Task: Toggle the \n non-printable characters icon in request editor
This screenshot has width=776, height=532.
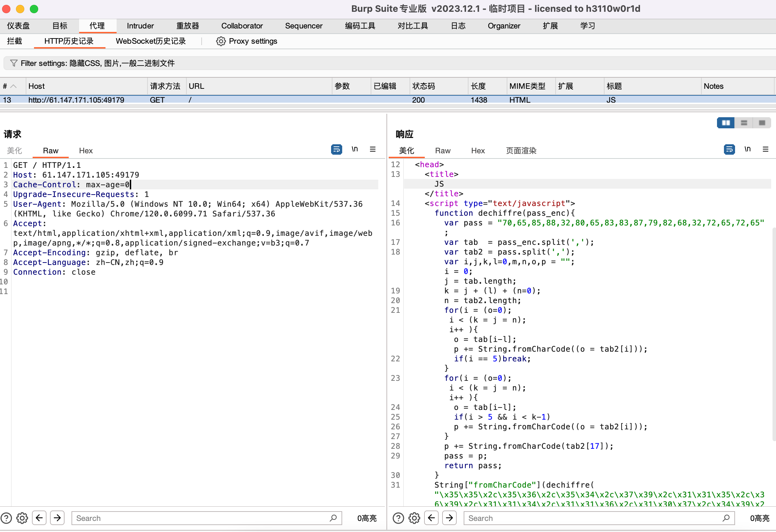Action: (355, 149)
